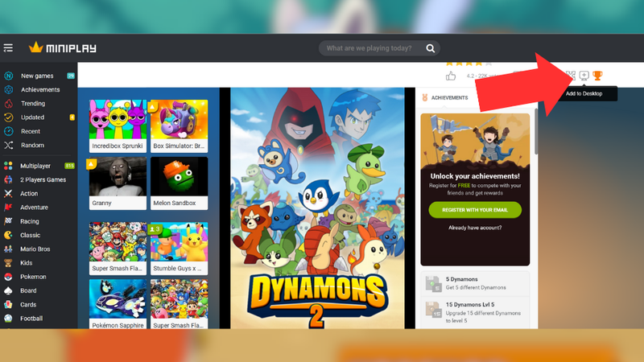Click REGISTER WITH YOUR EMAIL button
This screenshot has width=644, height=362.
475,210
